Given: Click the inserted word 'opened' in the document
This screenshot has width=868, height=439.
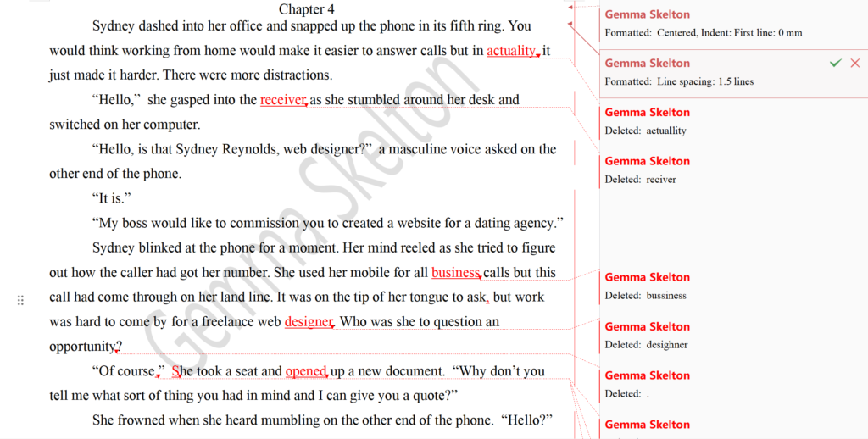Looking at the screenshot, I should pos(306,371).
